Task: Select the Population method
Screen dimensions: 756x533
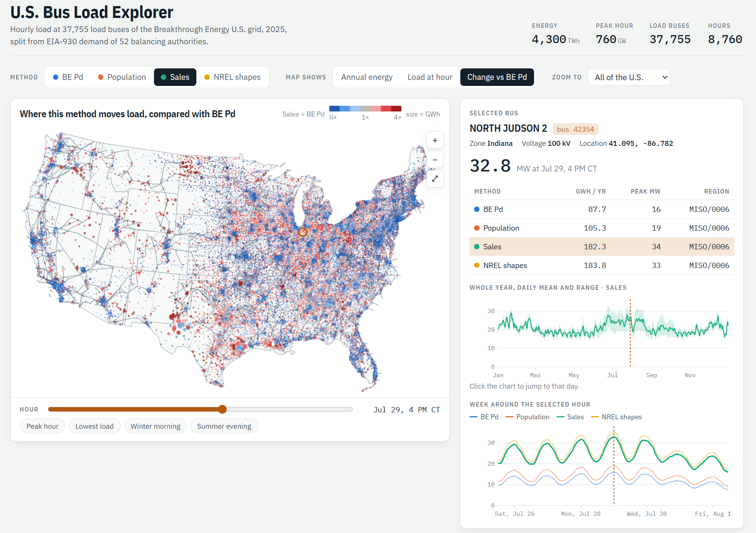Action: 122,77
